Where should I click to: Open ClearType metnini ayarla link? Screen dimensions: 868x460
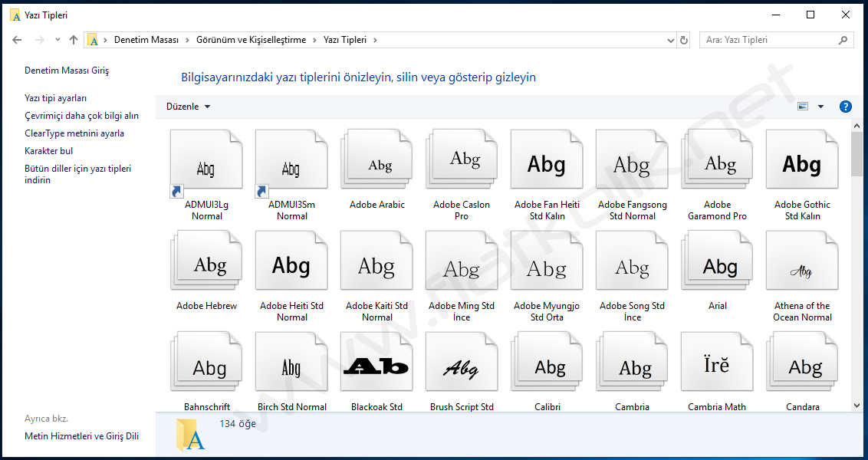(x=74, y=133)
